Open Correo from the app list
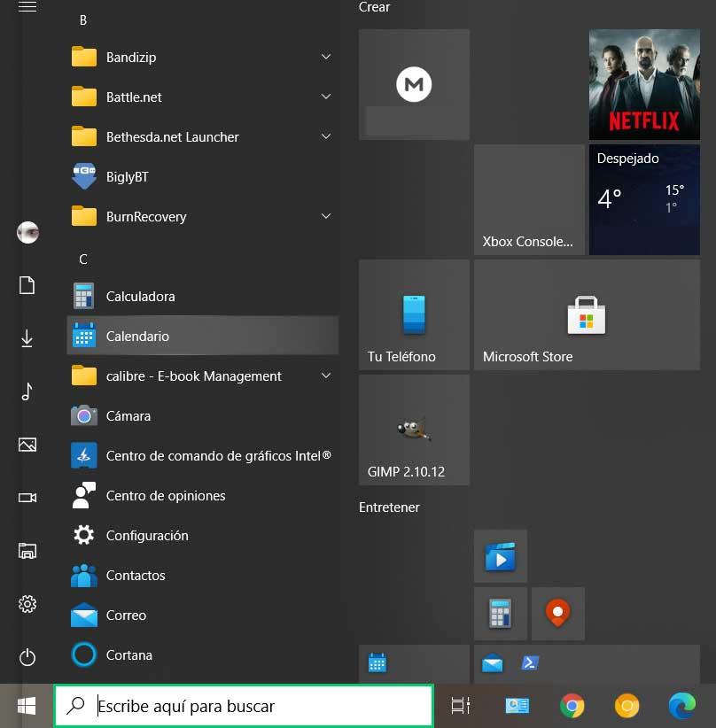The height and width of the screenshot is (728, 716). coord(203,616)
